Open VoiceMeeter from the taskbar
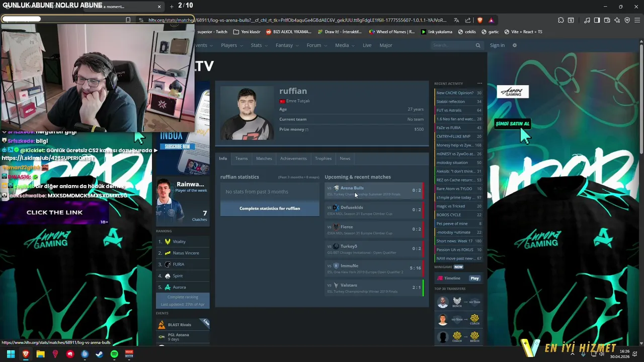This screenshot has height=362, width=644. pos(129,354)
